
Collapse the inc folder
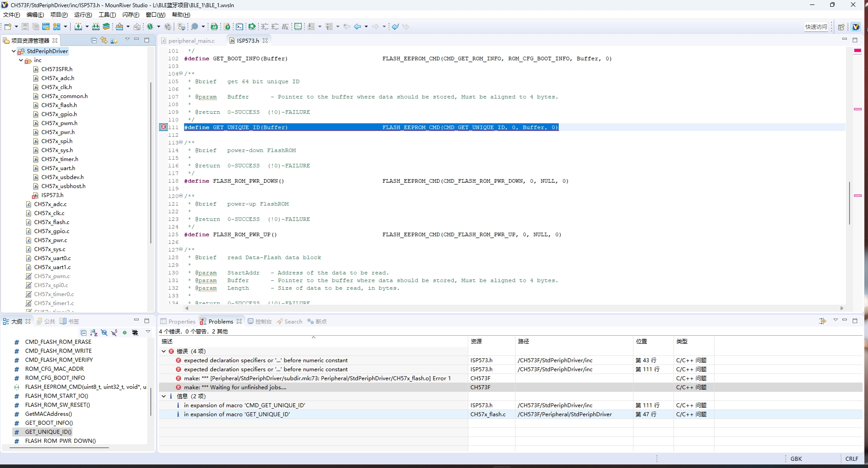(x=21, y=60)
